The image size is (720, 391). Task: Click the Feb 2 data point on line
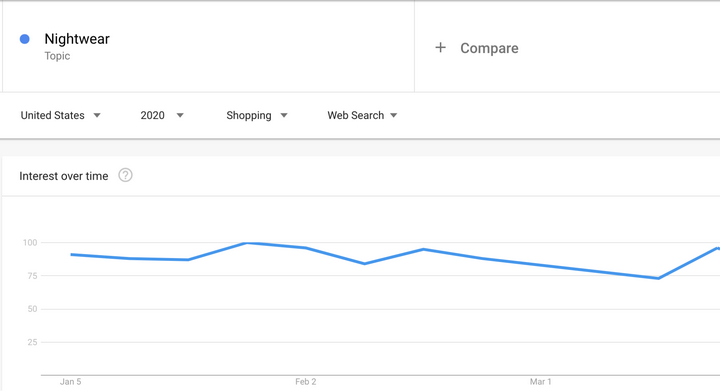coord(306,248)
